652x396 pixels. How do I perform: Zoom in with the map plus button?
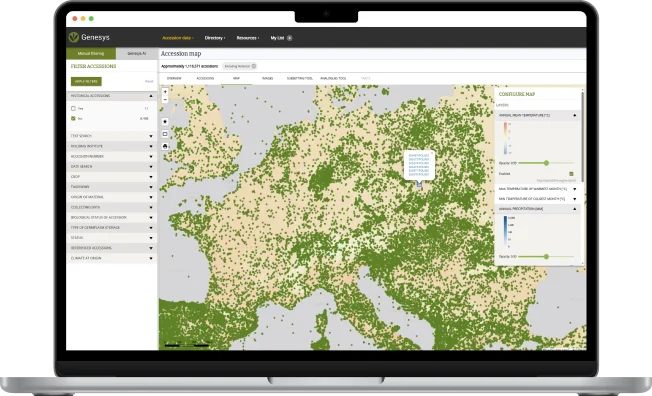(165, 92)
